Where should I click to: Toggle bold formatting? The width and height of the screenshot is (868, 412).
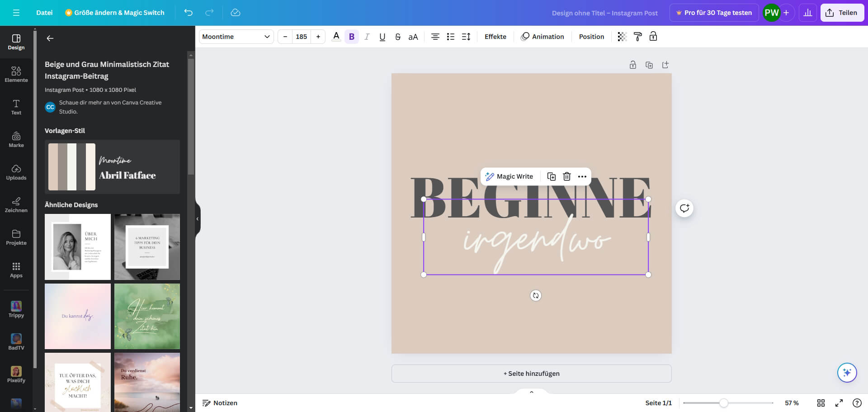(x=351, y=37)
